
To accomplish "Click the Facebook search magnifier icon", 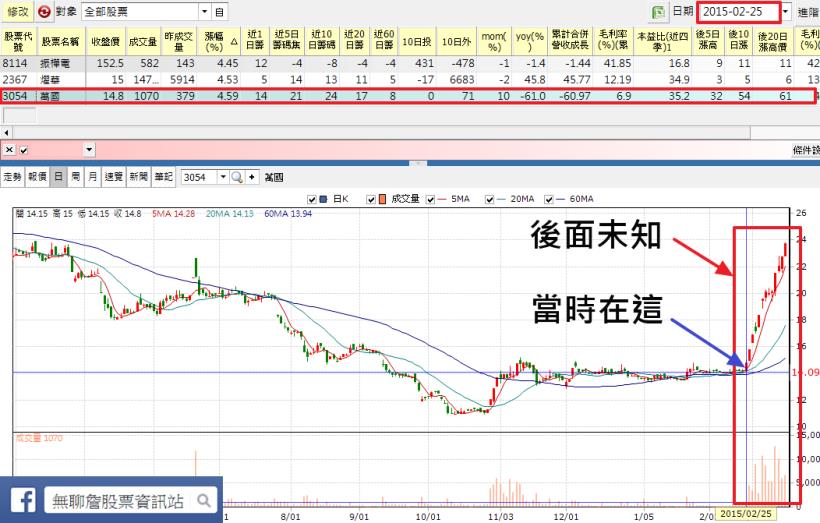I will (x=203, y=501).
